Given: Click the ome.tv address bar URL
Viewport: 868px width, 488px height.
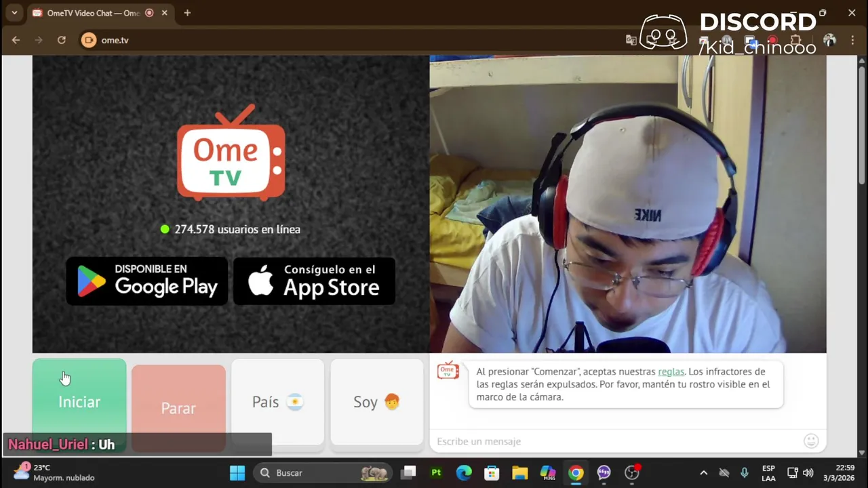Looking at the screenshot, I should point(115,40).
